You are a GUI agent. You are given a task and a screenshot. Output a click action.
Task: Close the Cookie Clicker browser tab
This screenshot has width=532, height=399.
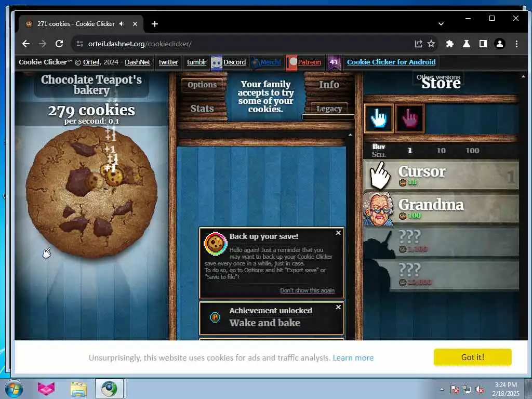(135, 24)
